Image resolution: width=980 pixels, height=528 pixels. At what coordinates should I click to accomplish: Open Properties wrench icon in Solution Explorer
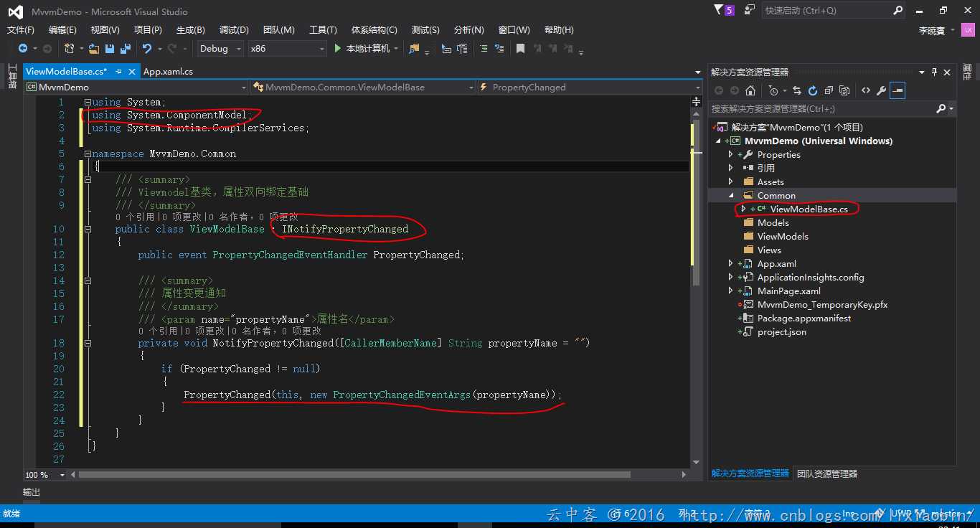pyautogui.click(x=882, y=90)
